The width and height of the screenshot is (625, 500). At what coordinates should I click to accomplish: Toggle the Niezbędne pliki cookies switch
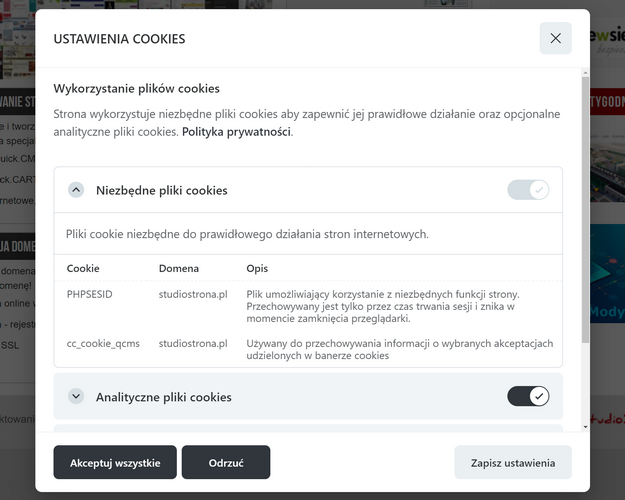click(528, 190)
